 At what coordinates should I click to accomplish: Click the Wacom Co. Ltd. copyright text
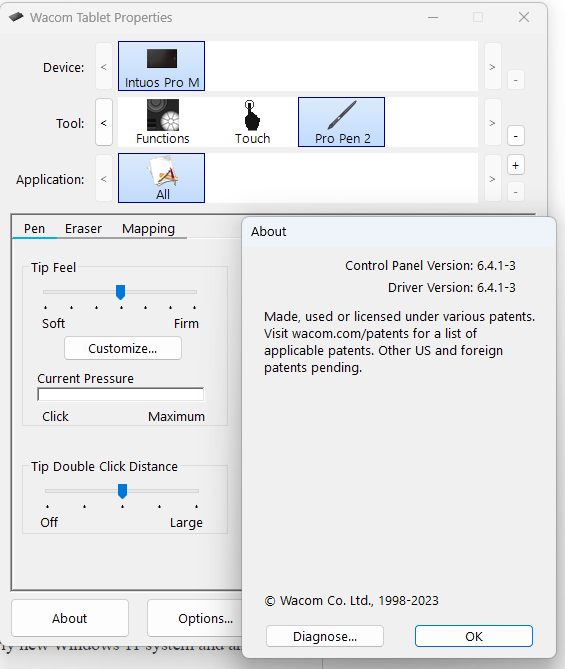pyautogui.click(x=352, y=601)
